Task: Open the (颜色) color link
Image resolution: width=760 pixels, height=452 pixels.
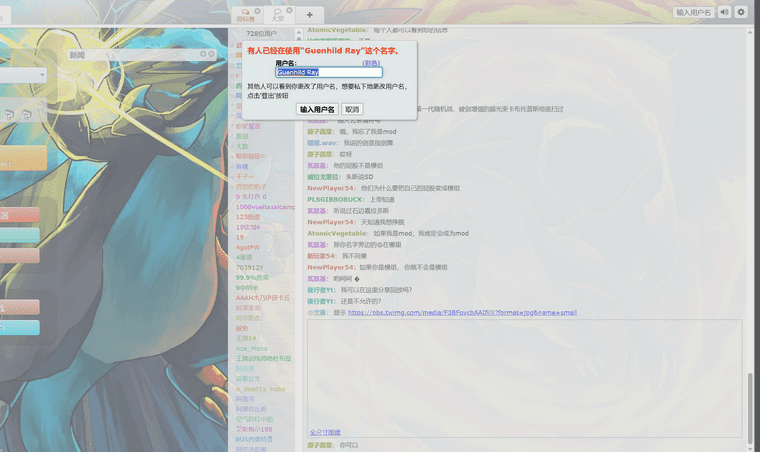Action: click(371, 62)
